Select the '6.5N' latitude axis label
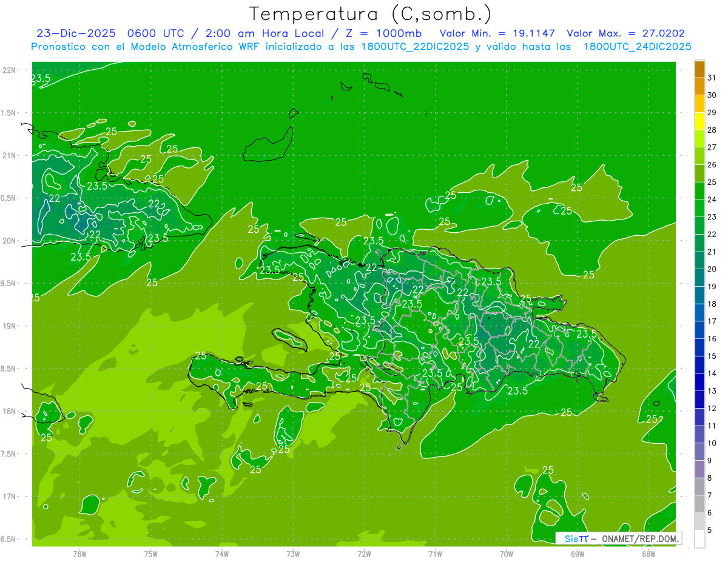 [x=9, y=539]
